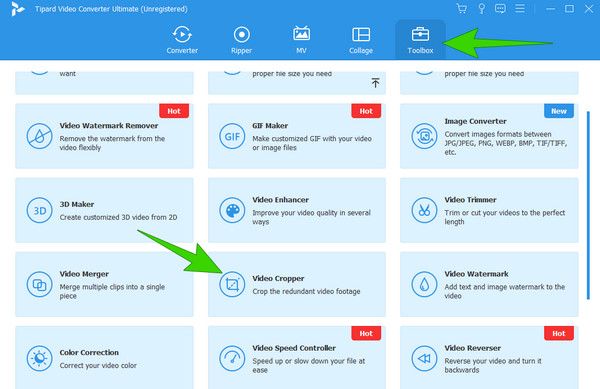This screenshot has height=389, width=600.
Task: Click "Add text and image watermark" description
Action: [504, 291]
